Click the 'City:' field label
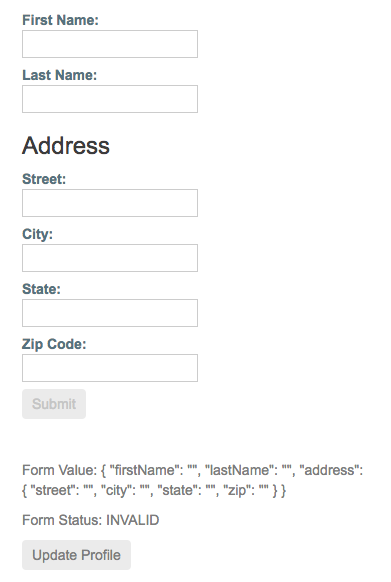391x582 pixels. [38, 234]
